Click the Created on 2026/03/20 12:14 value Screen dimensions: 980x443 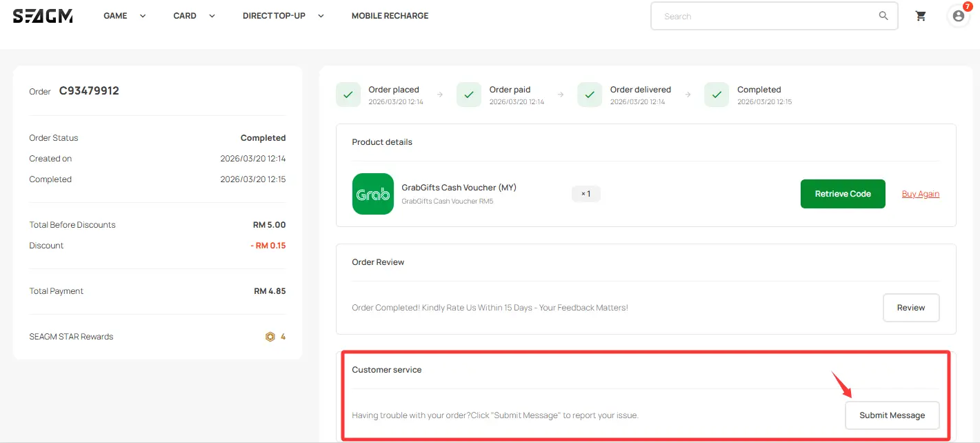253,159
